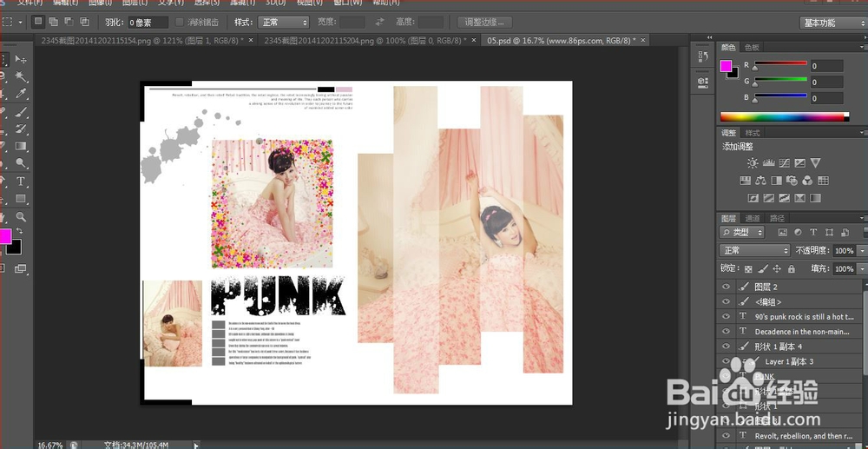Viewport: 868px width, 449px height.
Task: Open the layer filter 类型 dropdown
Action: click(742, 233)
